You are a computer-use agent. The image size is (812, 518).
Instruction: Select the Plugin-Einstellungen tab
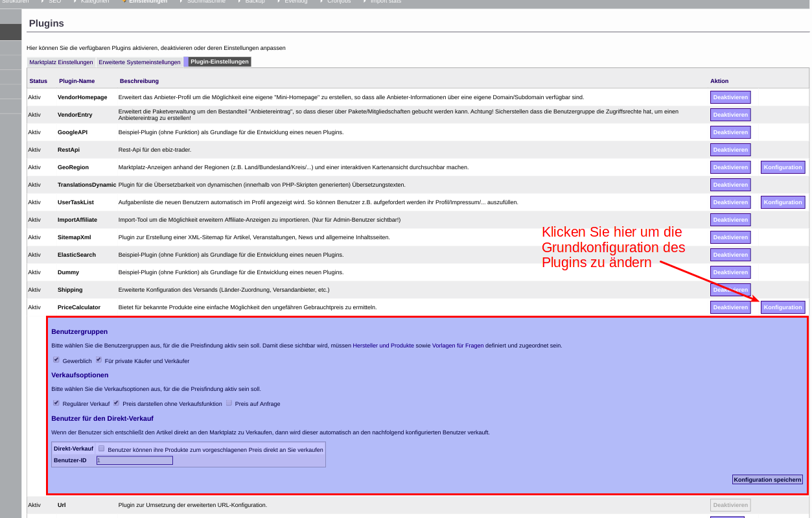click(x=219, y=62)
